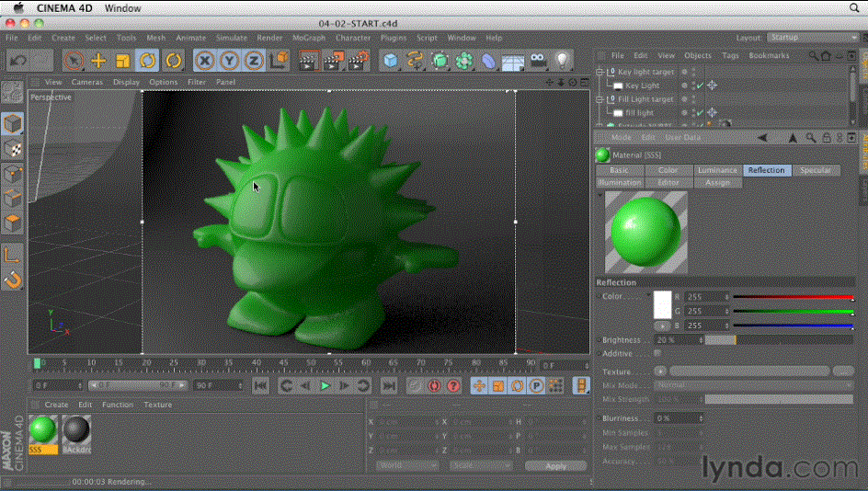Image resolution: width=868 pixels, height=491 pixels.
Task: Toggle fill light enabled checkmark
Action: [x=701, y=112]
